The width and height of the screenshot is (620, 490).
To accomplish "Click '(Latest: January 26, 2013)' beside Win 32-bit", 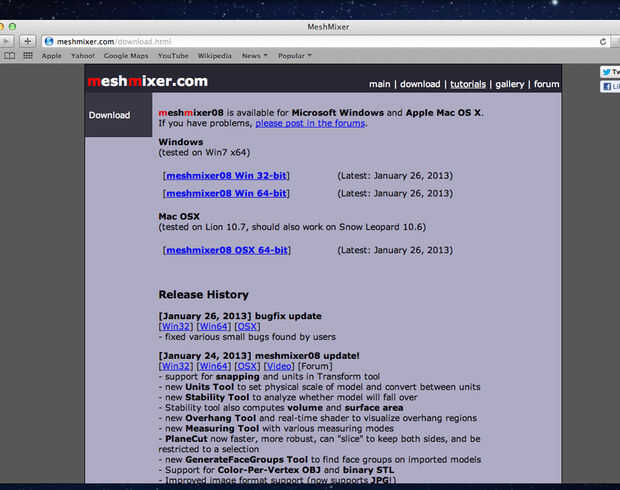I will [395, 176].
